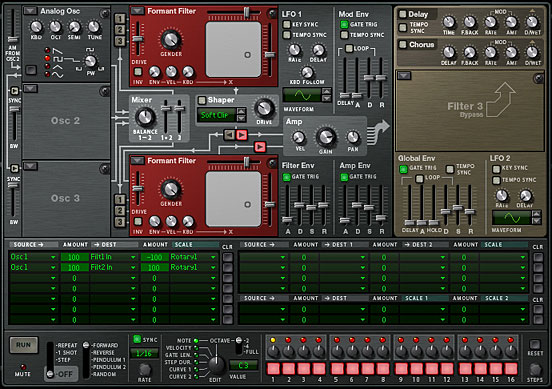The height and width of the screenshot is (389, 552).
Task: Open the Osc 2 type dropdown arrow
Action: (30, 88)
